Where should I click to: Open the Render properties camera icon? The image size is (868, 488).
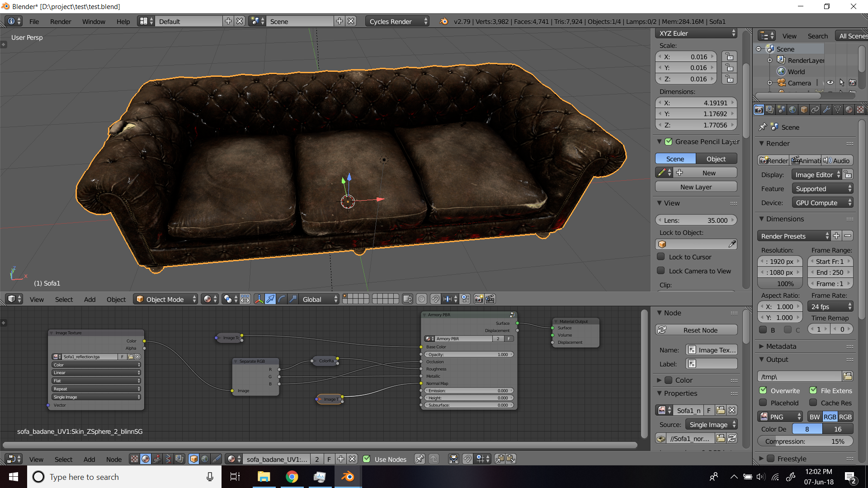(759, 109)
